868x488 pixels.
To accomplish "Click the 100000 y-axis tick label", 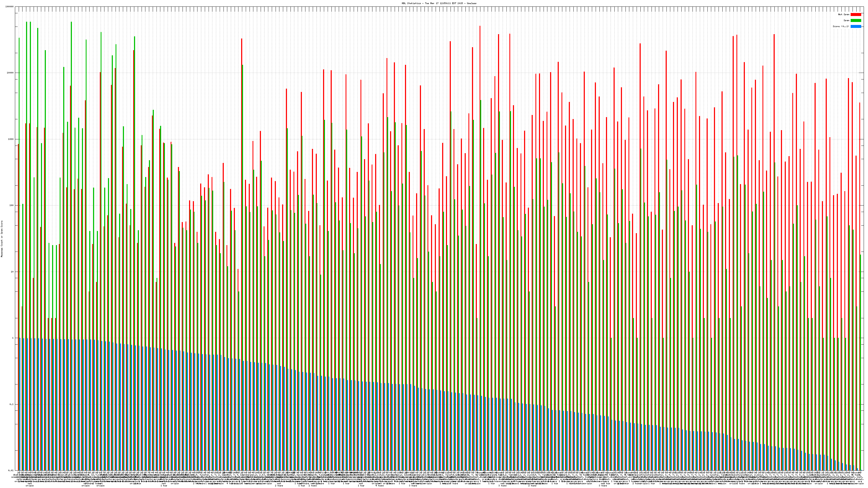I will pos(10,7).
